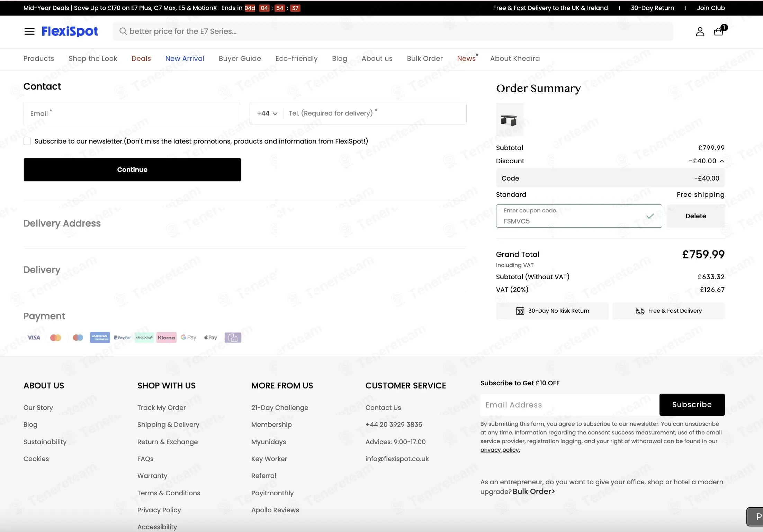Go to the Deals tab
The image size is (763, 532).
[141, 58]
